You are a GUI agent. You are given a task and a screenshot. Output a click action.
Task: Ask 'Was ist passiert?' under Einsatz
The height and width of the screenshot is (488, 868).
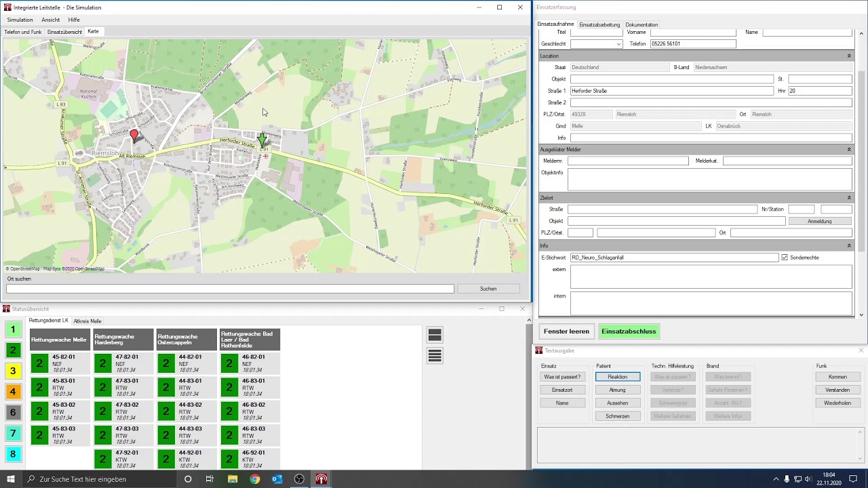click(x=562, y=377)
